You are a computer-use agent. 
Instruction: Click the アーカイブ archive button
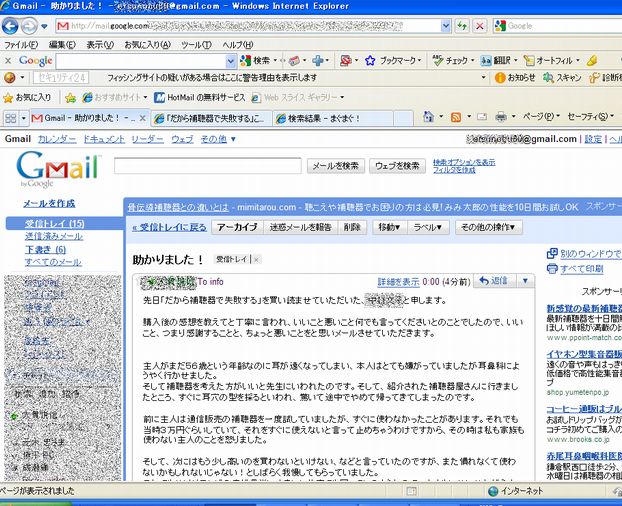237,227
